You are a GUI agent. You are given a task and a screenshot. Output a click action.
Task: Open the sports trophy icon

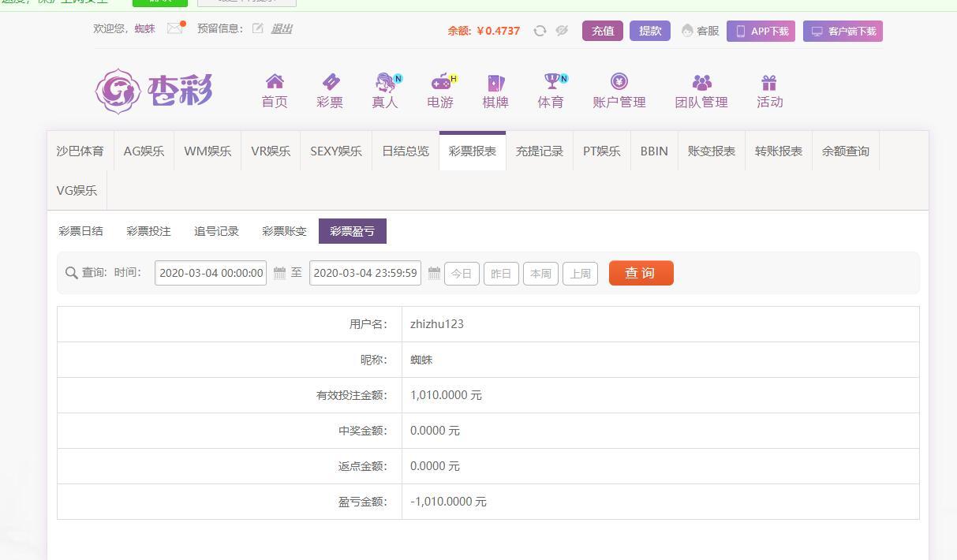pos(551,82)
